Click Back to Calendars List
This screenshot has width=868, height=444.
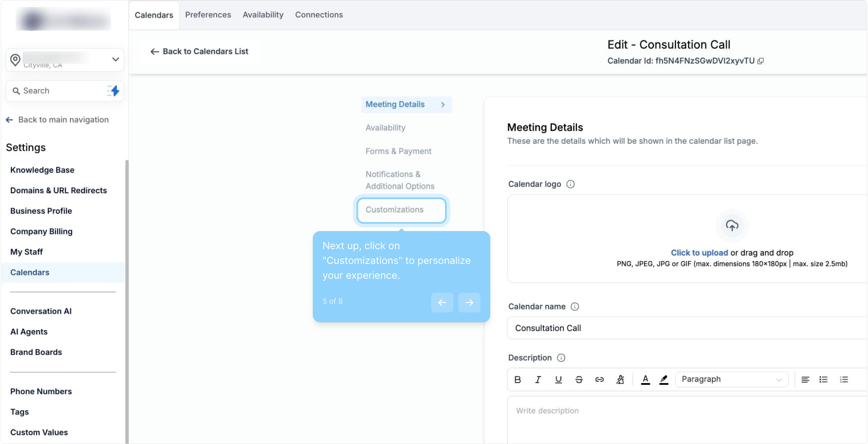(x=199, y=51)
